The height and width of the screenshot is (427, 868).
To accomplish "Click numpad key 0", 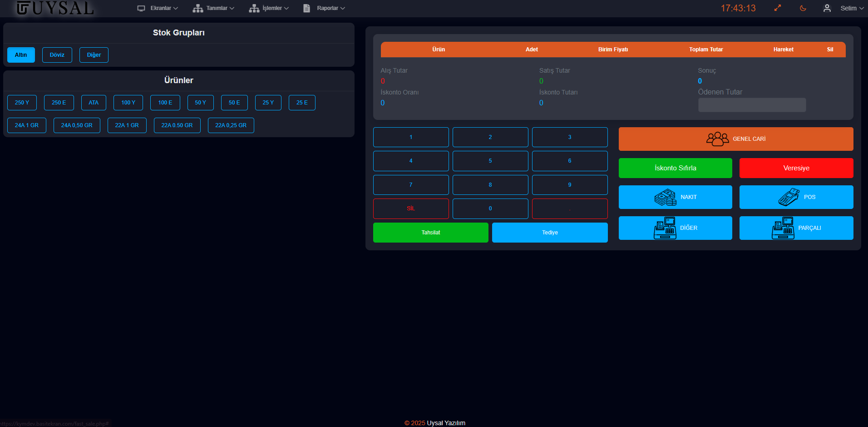I will click(490, 209).
